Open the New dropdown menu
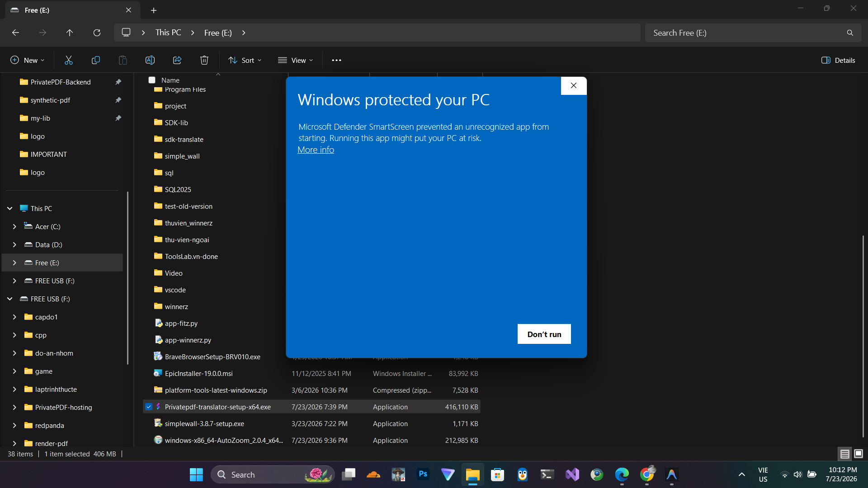 28,60
